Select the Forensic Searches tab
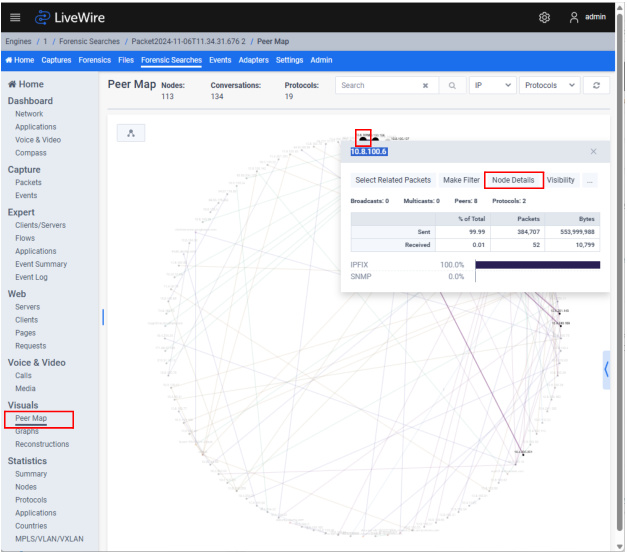627x553 pixels. pos(172,60)
